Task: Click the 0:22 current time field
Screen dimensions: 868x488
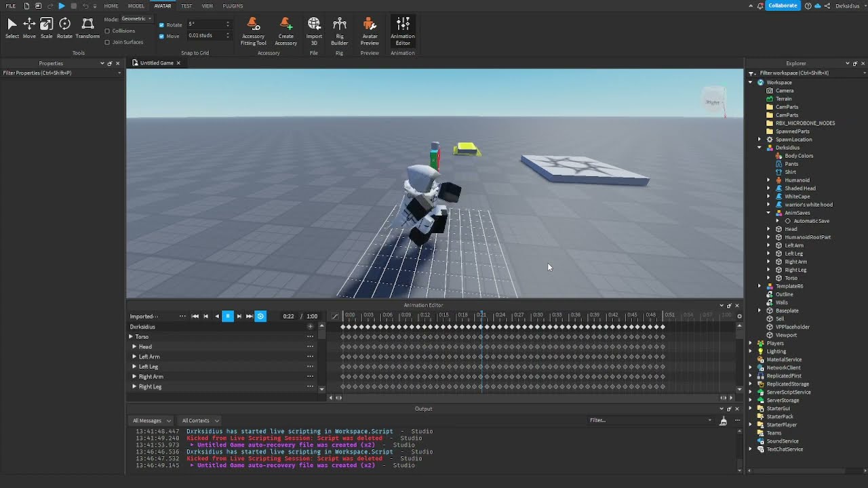Action: pos(289,316)
